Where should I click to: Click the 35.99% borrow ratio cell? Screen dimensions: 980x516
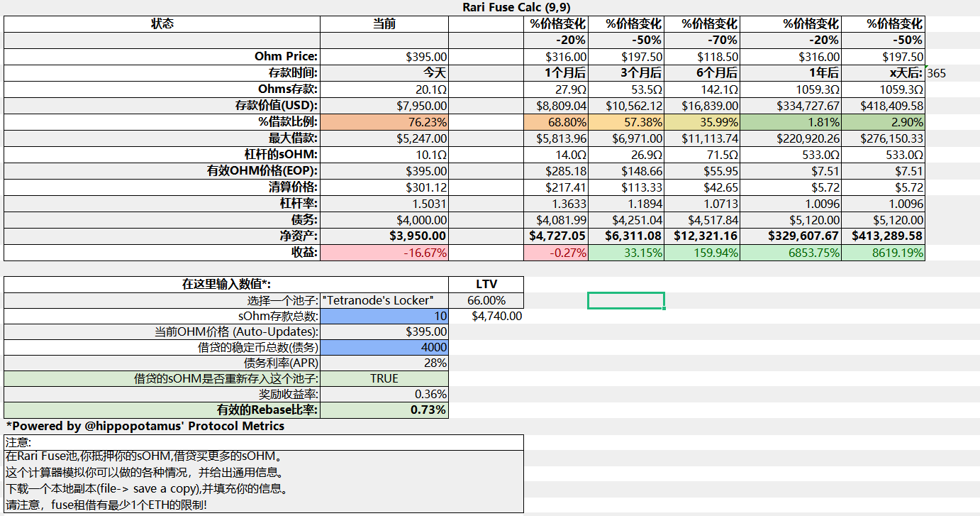tap(702, 122)
